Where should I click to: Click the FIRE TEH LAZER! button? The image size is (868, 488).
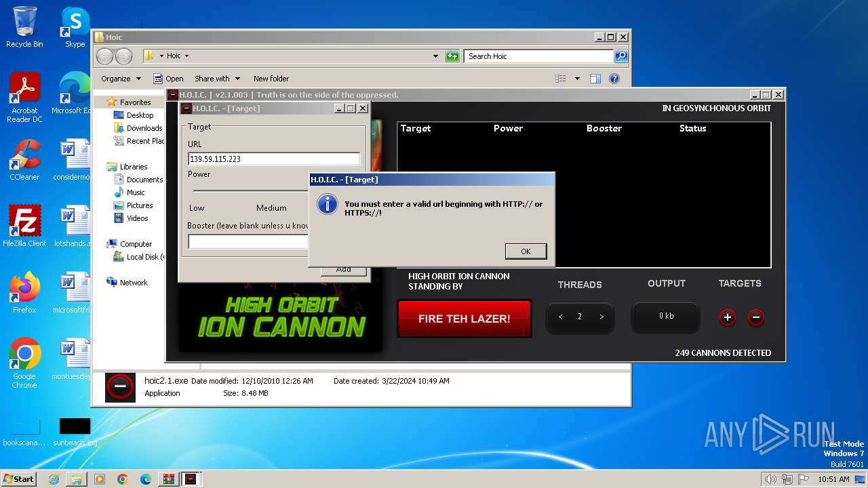[465, 319]
